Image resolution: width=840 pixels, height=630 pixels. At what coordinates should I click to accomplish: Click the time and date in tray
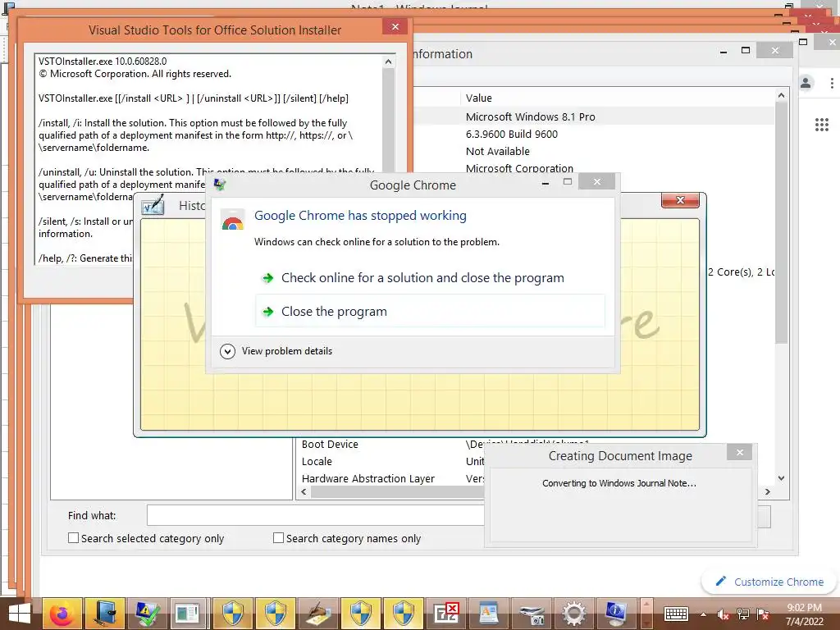coord(804,614)
